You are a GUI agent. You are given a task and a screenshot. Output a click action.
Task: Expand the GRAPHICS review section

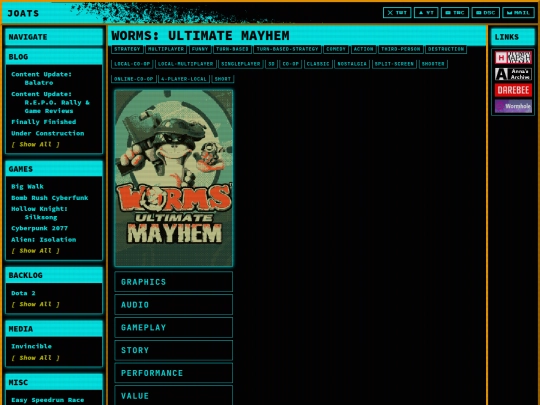pyautogui.click(x=174, y=282)
